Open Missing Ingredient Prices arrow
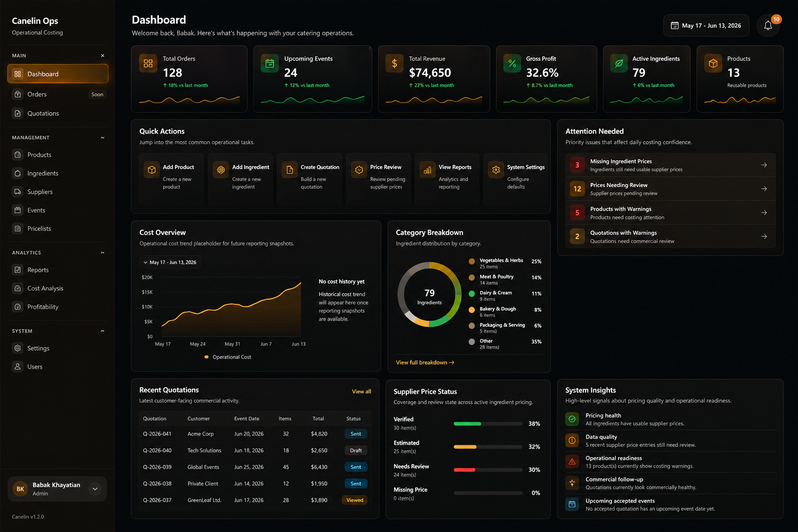The width and height of the screenshot is (798, 532). (764, 165)
